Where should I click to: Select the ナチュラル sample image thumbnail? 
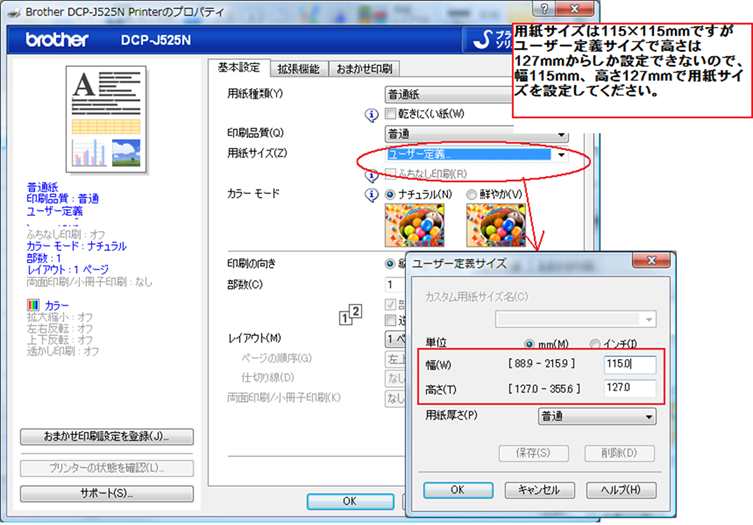[414, 225]
